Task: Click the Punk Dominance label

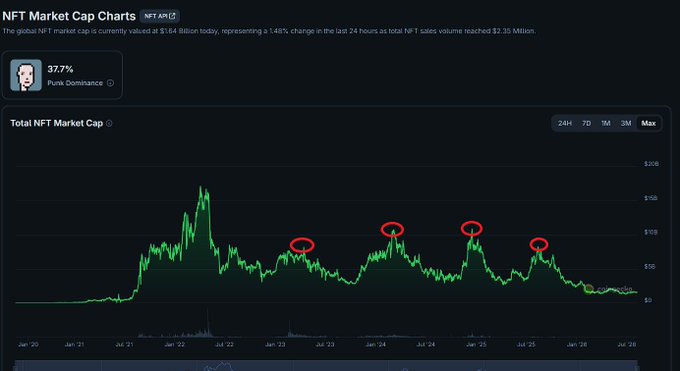Action: click(x=75, y=83)
